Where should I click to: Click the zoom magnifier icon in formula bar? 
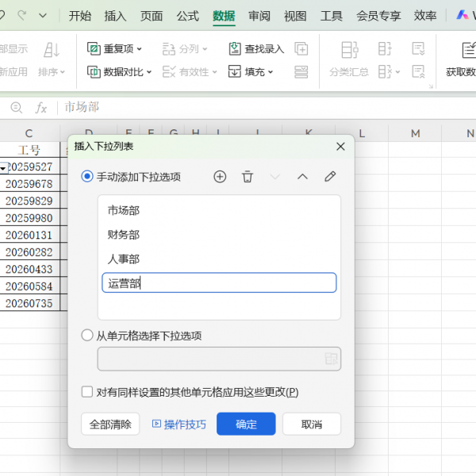tap(17, 108)
